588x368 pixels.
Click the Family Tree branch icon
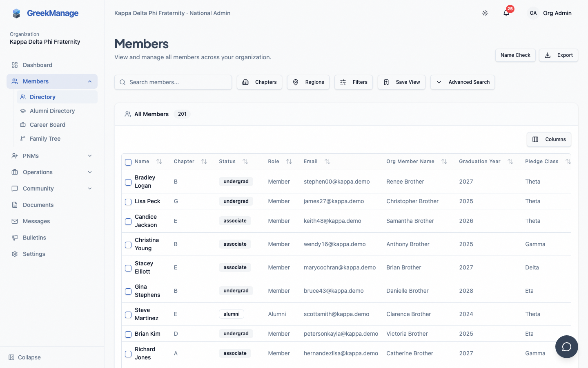[23, 139]
